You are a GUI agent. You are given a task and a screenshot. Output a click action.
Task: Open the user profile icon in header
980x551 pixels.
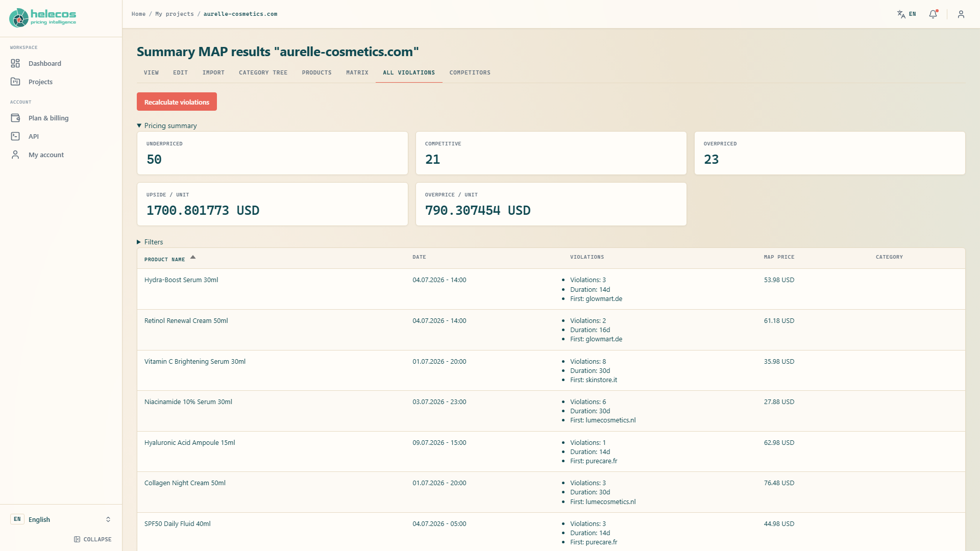tap(961, 14)
